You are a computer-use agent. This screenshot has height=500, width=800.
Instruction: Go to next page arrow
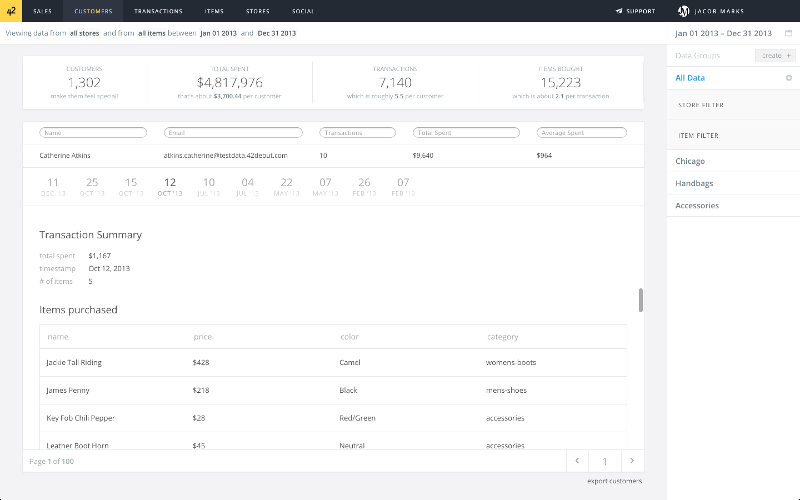(x=632, y=461)
